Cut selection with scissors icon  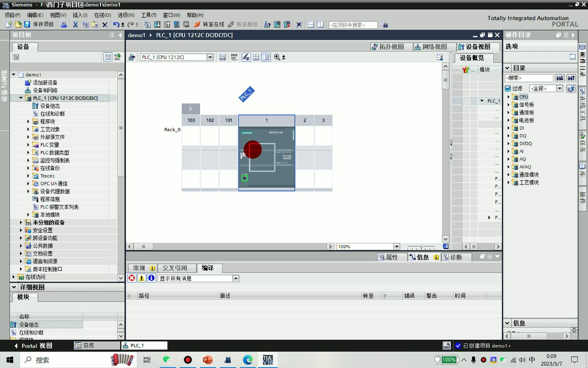pos(75,25)
